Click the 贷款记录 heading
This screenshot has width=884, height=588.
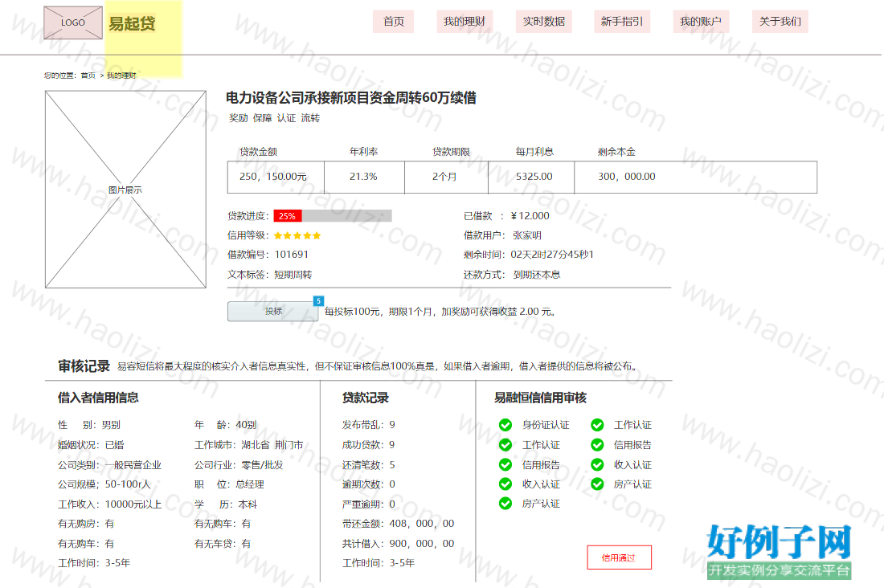coord(366,398)
